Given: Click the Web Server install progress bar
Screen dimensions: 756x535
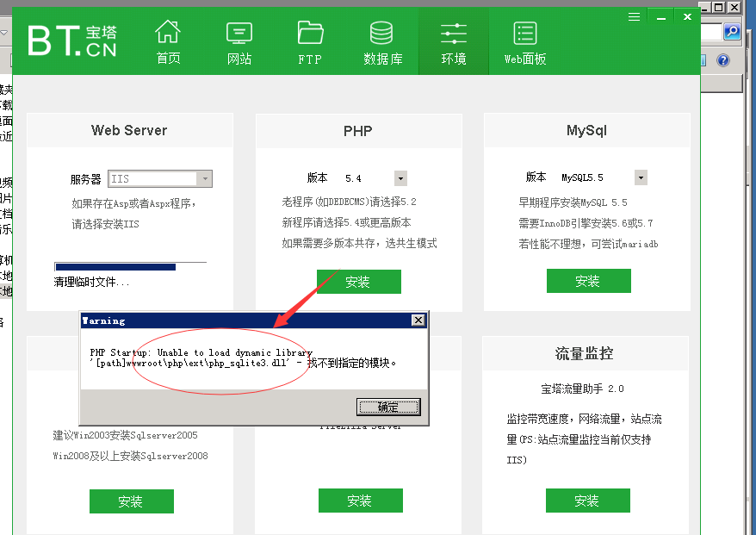Looking at the screenshot, I should (130, 267).
